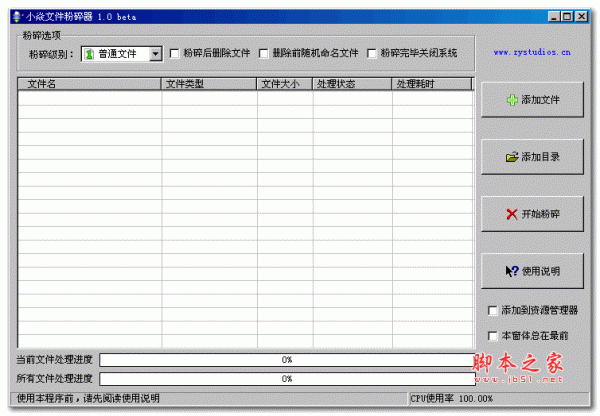
Task: Click the 添加文件 add file button
Action: pos(532,100)
